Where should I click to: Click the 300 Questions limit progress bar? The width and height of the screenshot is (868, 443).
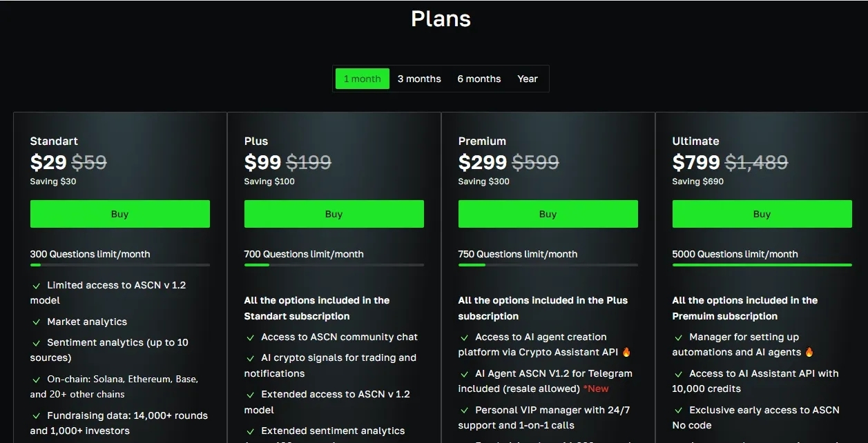tap(119, 265)
